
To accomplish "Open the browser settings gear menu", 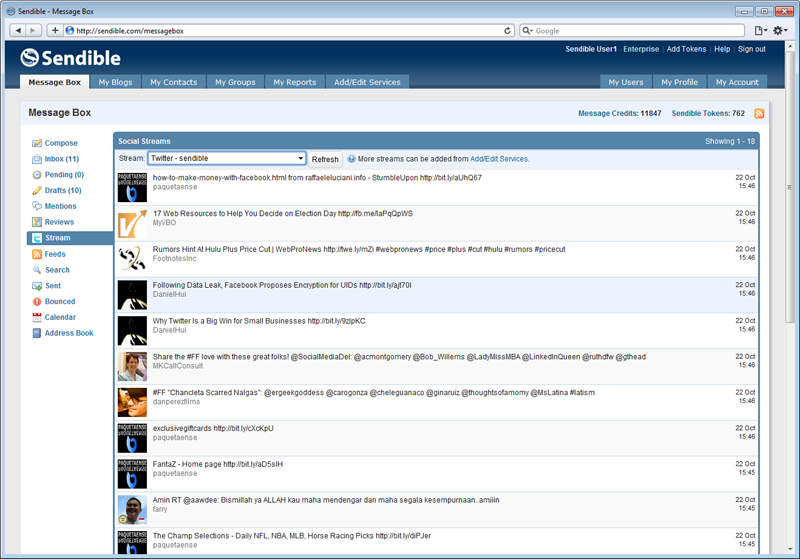I will pyautogui.click(x=780, y=31).
